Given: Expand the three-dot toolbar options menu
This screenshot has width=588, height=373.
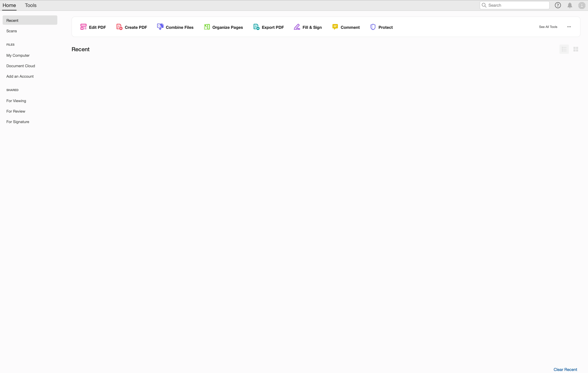Looking at the screenshot, I should (569, 27).
